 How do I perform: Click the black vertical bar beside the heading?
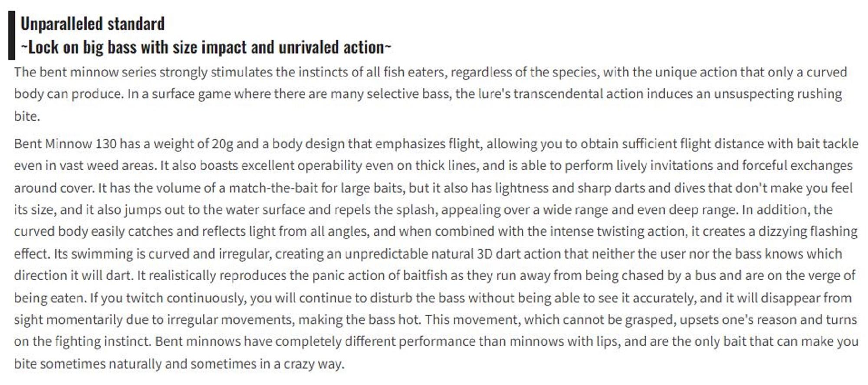(12, 36)
